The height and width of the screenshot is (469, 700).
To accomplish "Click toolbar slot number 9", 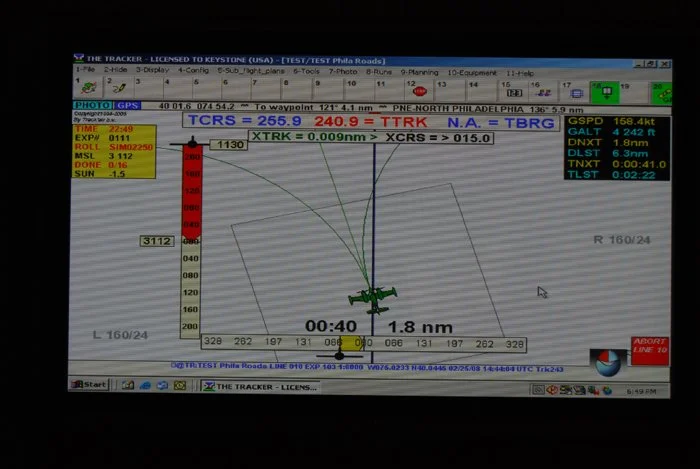I will (328, 90).
